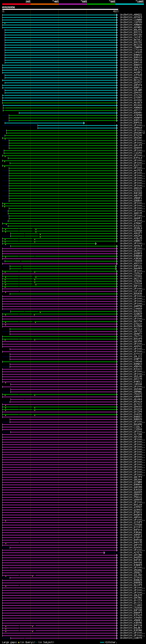Click the UniRef100_A9SWD1 label
This screenshot has height=644, width=146.
[131, 27]
